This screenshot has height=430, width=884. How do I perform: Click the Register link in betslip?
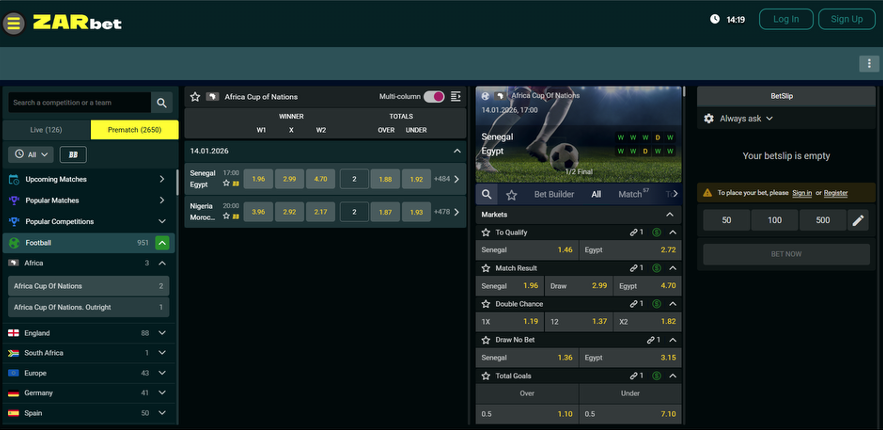coord(836,193)
